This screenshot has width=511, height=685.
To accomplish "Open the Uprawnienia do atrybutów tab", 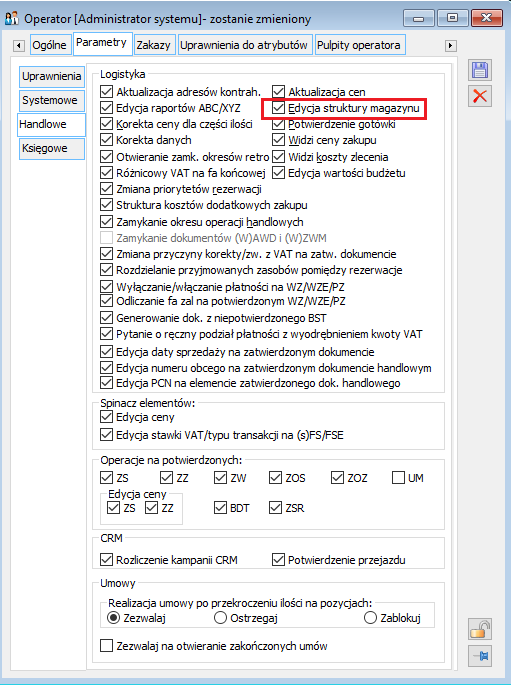I will click(x=244, y=45).
